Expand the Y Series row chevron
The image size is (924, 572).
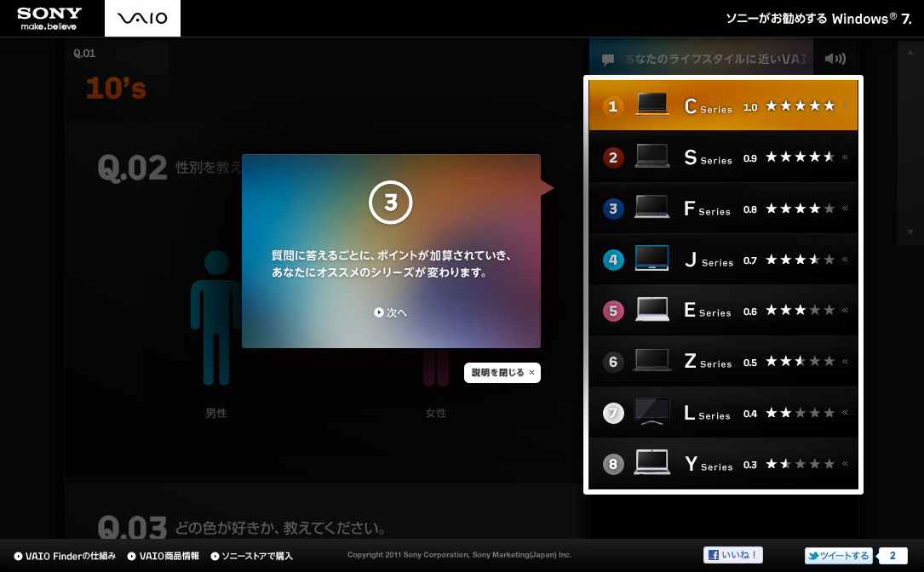coord(846,464)
